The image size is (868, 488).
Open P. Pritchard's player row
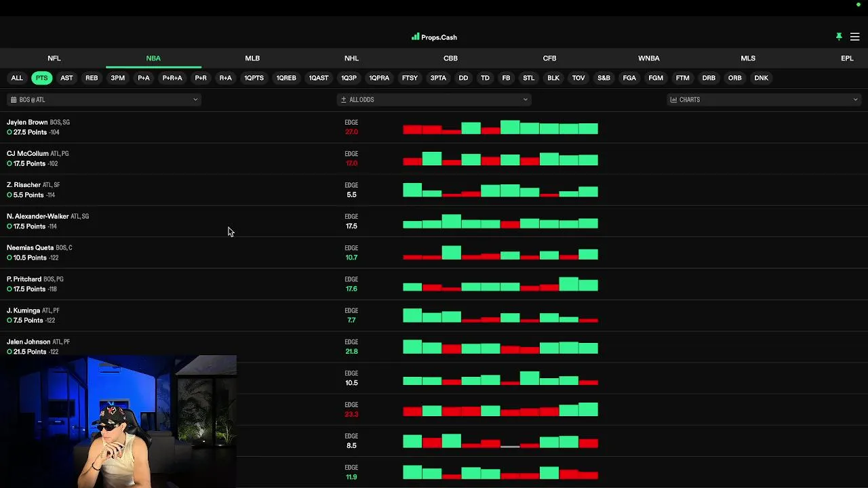tap(434, 284)
